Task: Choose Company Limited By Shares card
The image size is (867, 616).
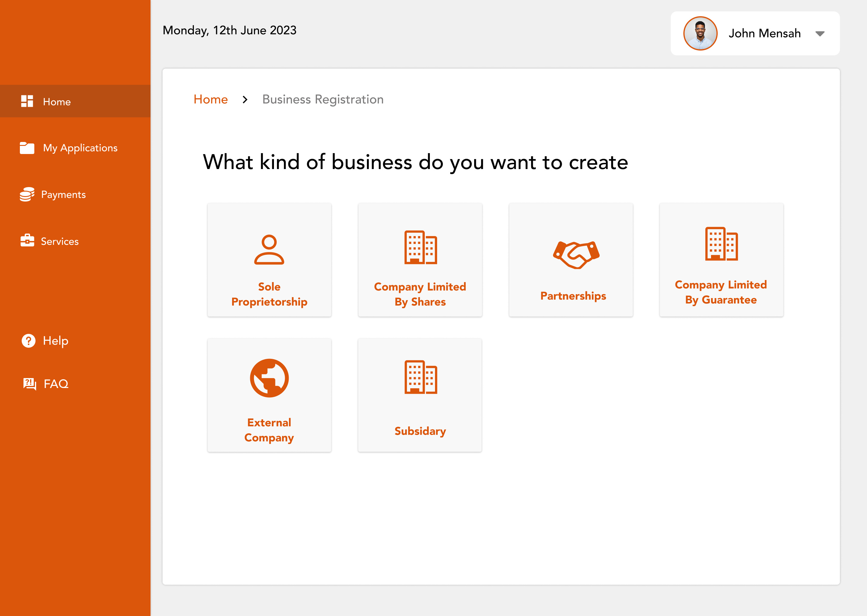Action: (420, 260)
